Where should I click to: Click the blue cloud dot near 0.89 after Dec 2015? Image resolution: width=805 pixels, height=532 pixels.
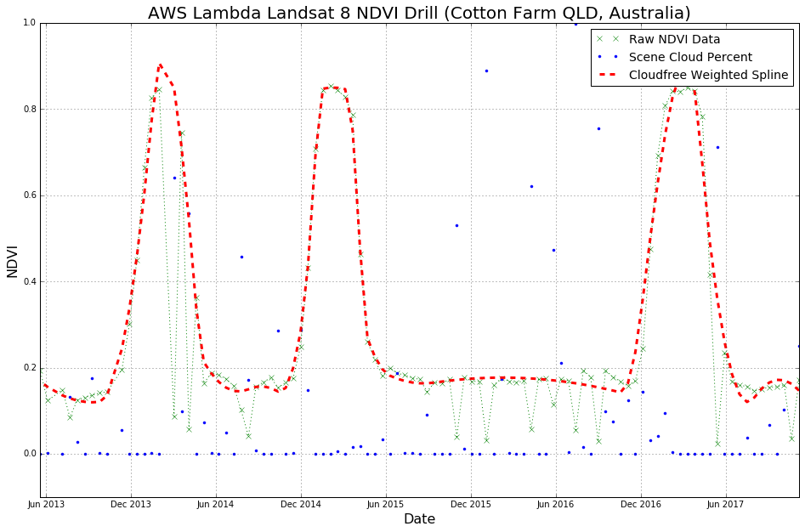[x=486, y=71]
